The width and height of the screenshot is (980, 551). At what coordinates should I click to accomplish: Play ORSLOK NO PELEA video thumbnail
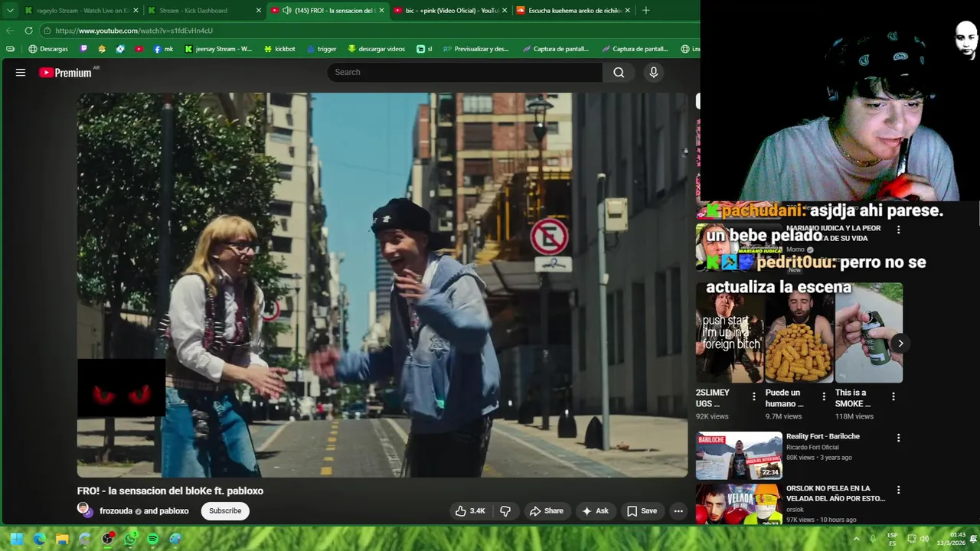pyautogui.click(x=739, y=504)
